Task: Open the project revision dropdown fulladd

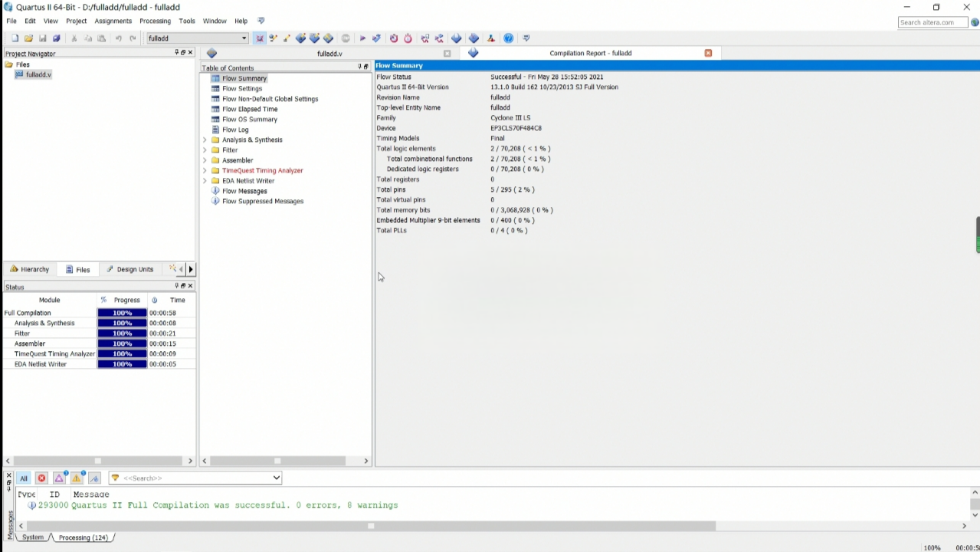Action: (x=198, y=38)
